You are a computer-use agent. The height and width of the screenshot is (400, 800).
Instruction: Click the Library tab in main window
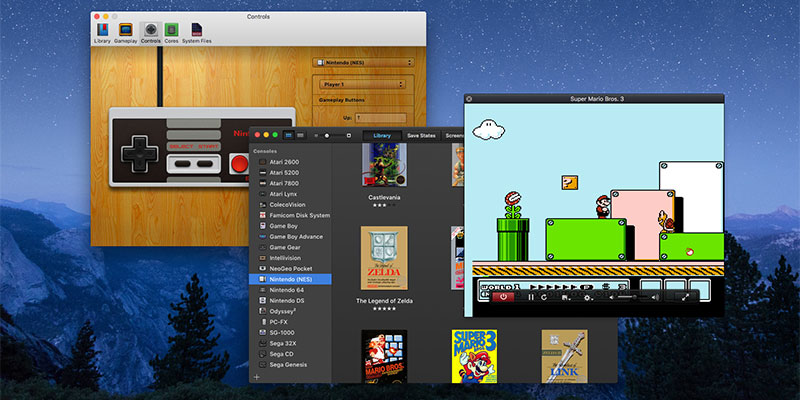coord(381,135)
